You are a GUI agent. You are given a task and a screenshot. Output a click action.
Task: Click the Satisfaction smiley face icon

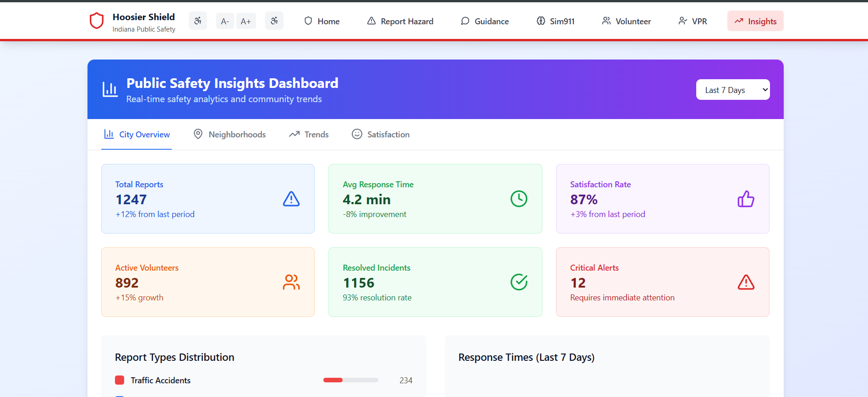(x=357, y=134)
